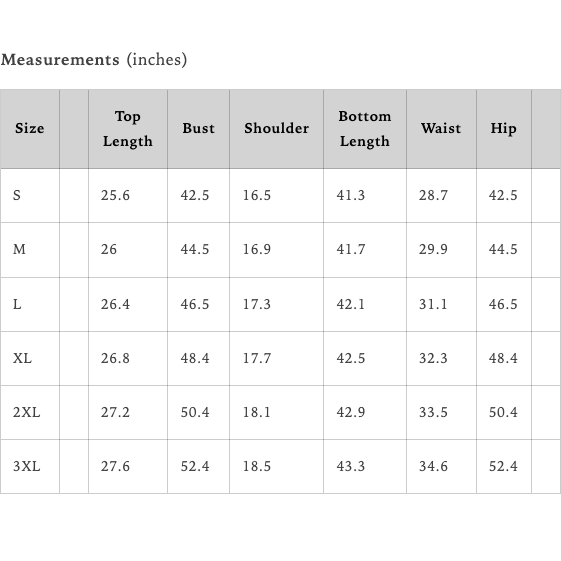
Task: Select the 34.6 waist value cell
Action: [441, 467]
